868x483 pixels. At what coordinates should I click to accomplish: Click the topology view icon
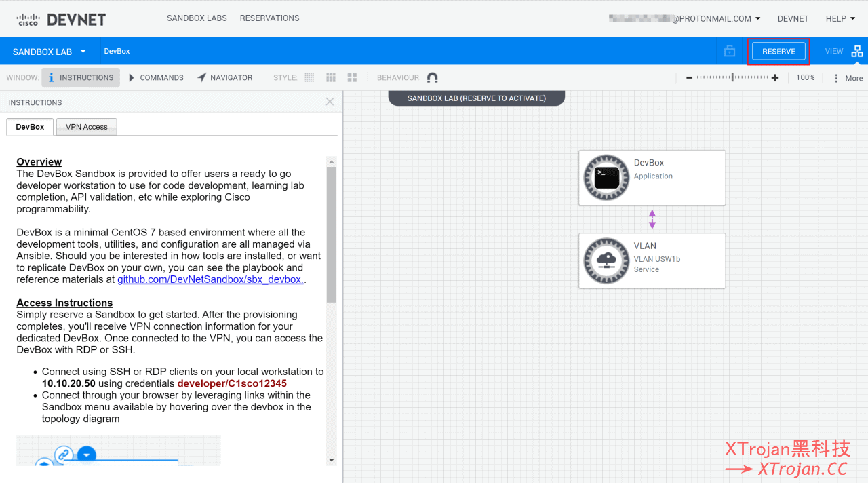(857, 52)
